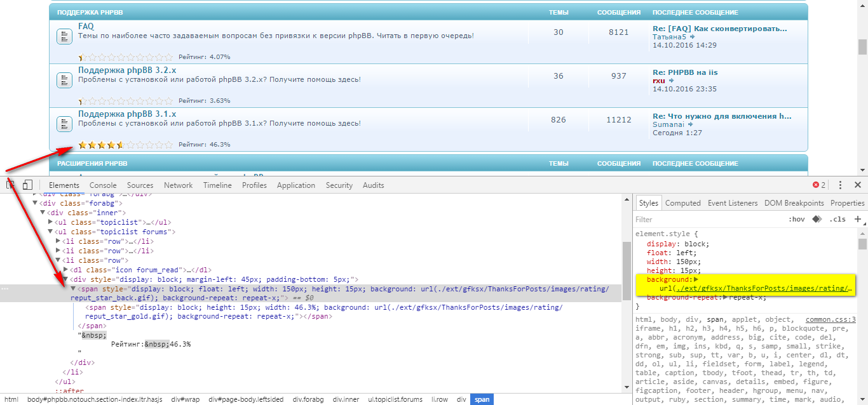Open the DOM Breakpoints tab

click(x=794, y=203)
